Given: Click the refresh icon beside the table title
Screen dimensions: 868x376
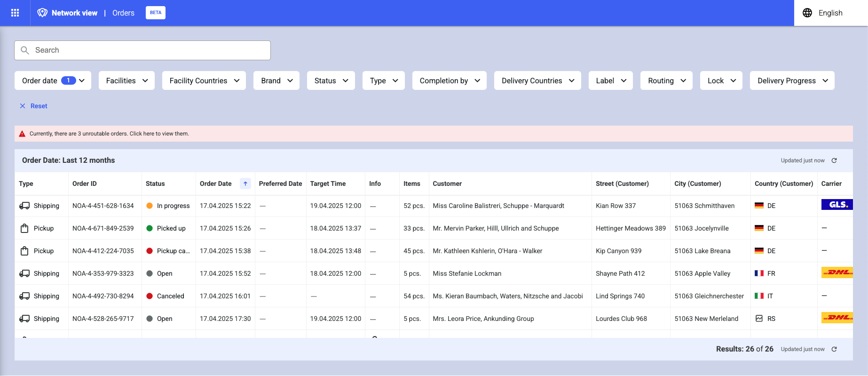Looking at the screenshot, I should coord(834,160).
